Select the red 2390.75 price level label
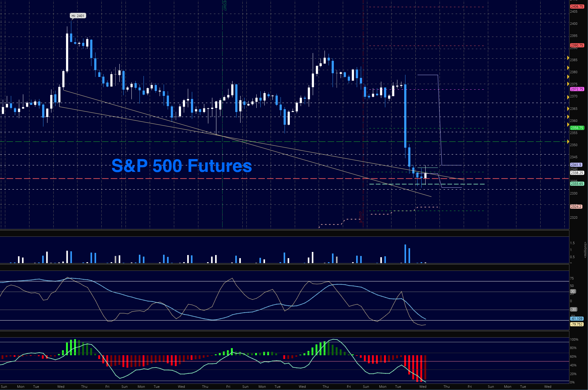The height and width of the screenshot is (390, 588). coord(577,45)
